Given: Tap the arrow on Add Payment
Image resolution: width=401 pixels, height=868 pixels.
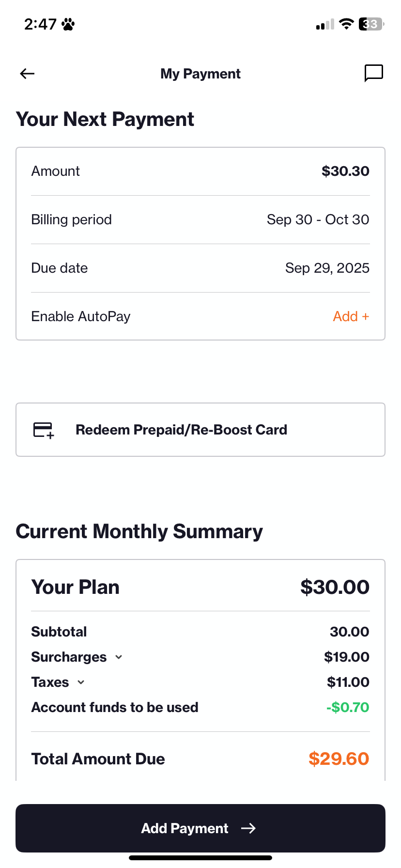Looking at the screenshot, I should [x=248, y=828].
